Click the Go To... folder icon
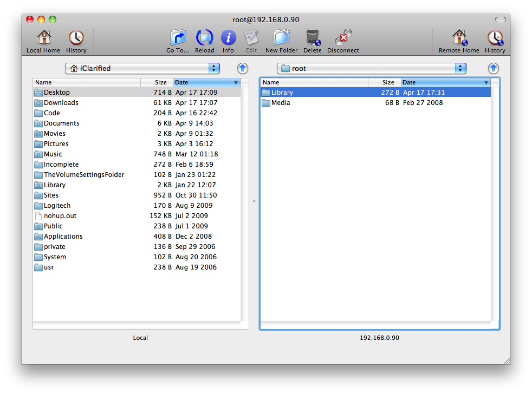Image resolution: width=532 pixels, height=394 pixels. pos(178,38)
